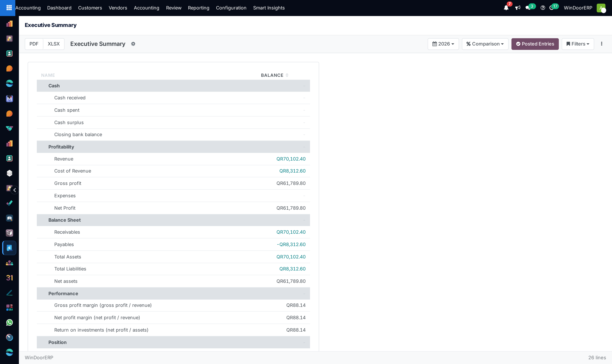Click the help question mark icon
This screenshot has width=612, height=364.
click(x=543, y=8)
